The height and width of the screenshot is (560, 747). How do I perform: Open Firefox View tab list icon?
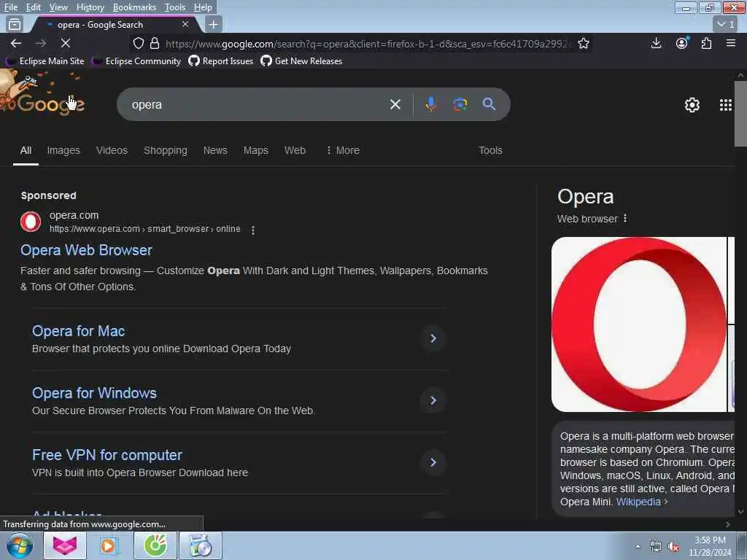[15, 24]
